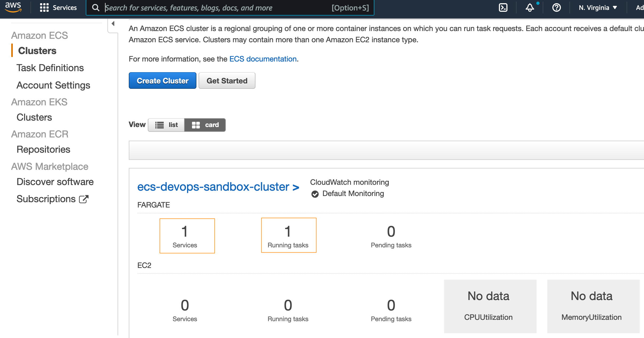
Task: Open the Services grid menu
Action: click(58, 7)
